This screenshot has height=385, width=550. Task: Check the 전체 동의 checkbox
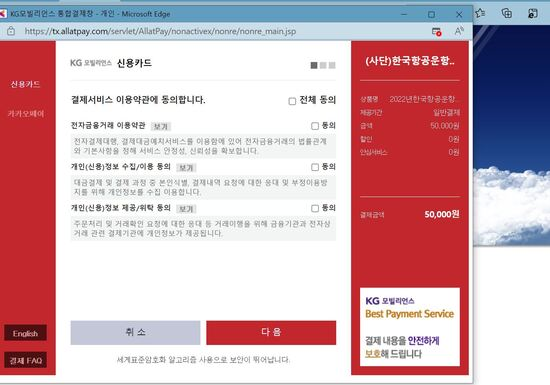click(x=292, y=101)
